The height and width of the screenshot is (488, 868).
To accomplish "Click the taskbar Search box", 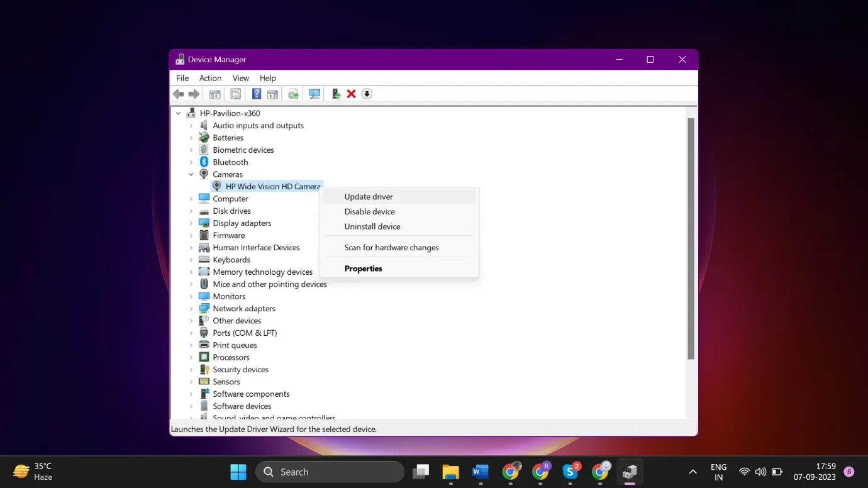I will [x=330, y=472].
